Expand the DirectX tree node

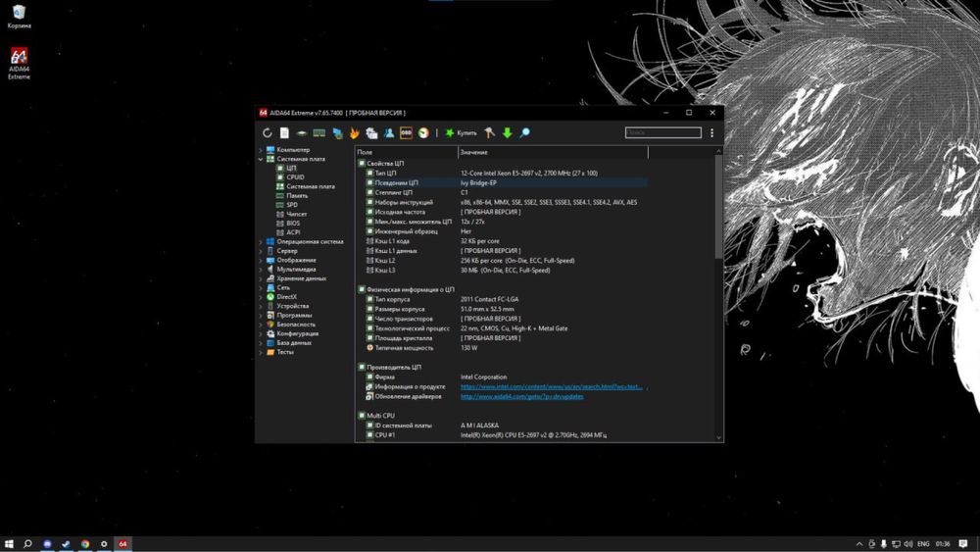(261, 297)
